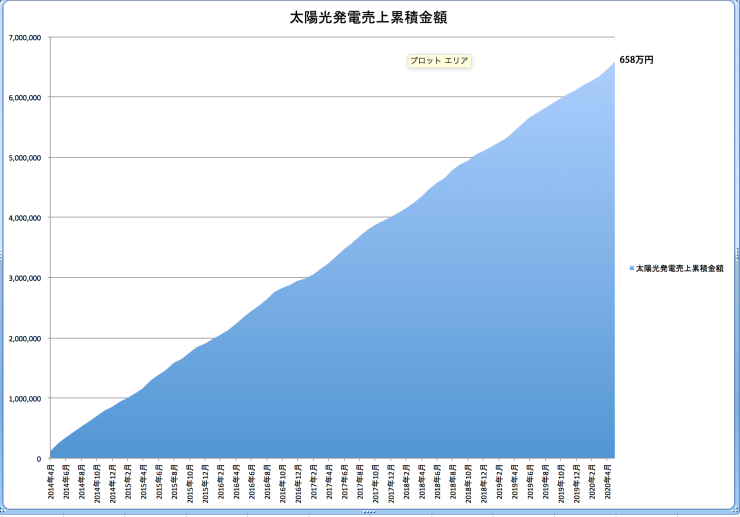Screen dimensions: 740x517
Task: Click the 1,000,000 y-axis label
Action: pos(25,398)
